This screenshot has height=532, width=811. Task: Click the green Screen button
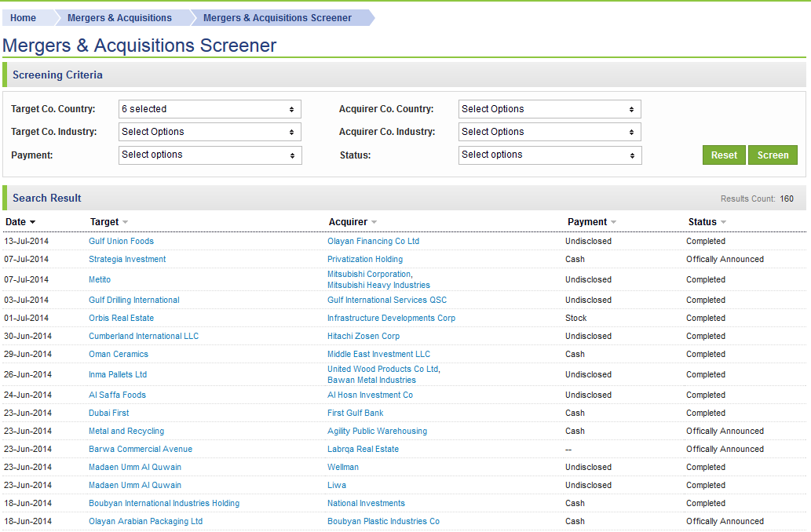773,155
